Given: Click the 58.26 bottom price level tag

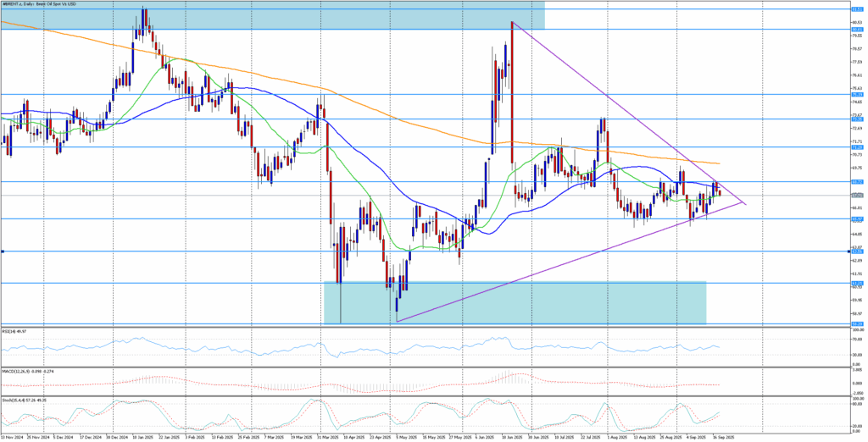Looking at the screenshot, I should pos(856,323).
